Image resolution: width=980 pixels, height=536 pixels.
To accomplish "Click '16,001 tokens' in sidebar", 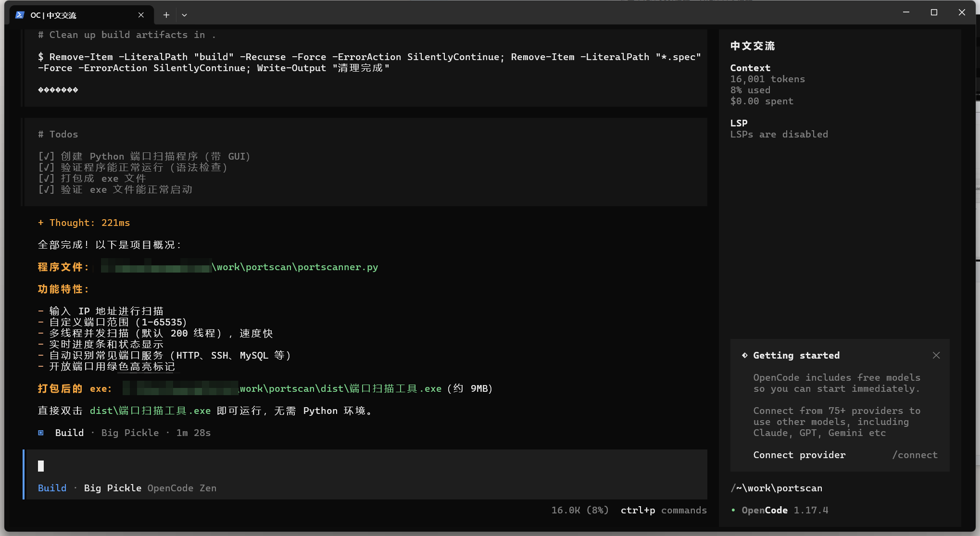I will coord(767,79).
